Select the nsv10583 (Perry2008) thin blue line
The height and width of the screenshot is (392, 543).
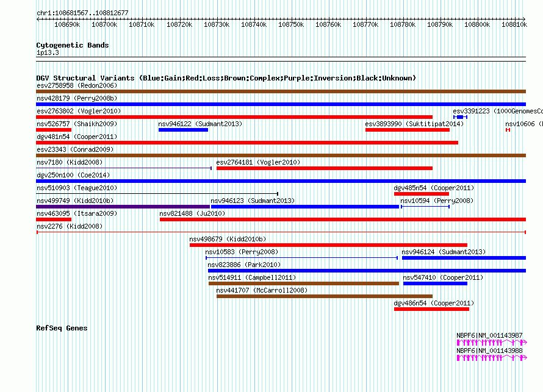pos(301,258)
